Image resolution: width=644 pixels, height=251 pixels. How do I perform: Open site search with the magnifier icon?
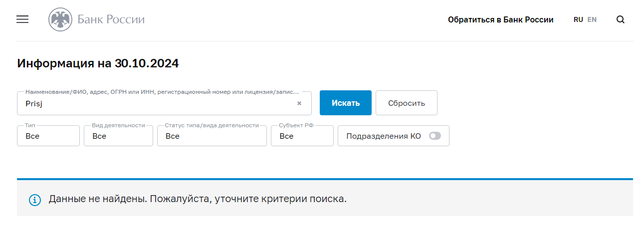coord(621,20)
